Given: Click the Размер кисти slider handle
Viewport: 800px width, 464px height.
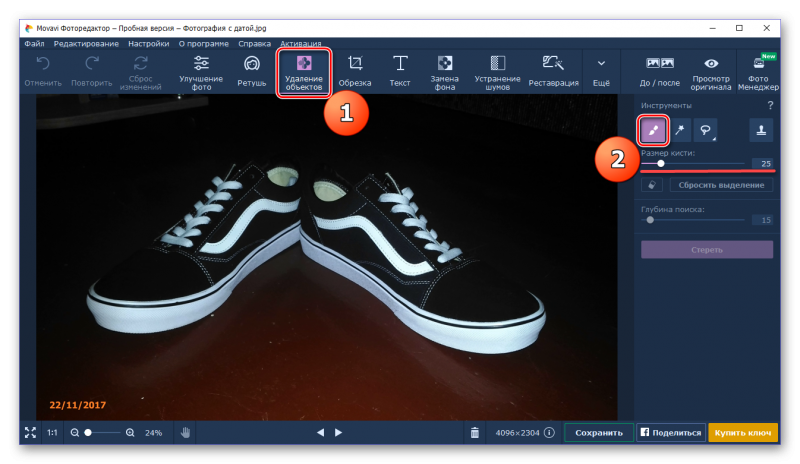Looking at the screenshot, I should click(661, 163).
